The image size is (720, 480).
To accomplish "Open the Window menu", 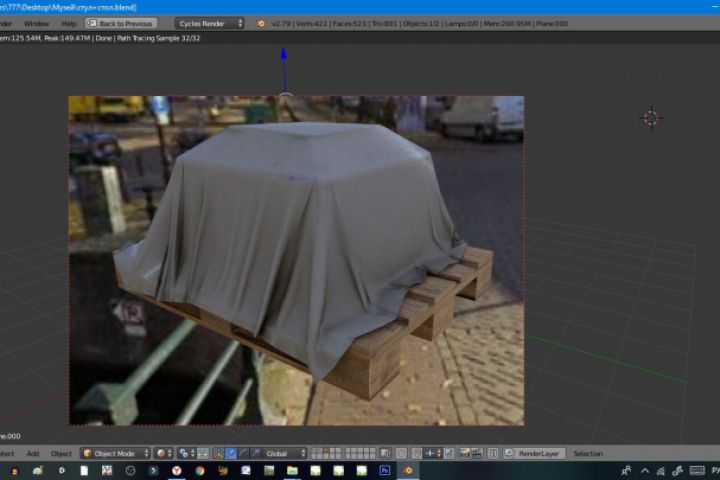I will (36, 23).
